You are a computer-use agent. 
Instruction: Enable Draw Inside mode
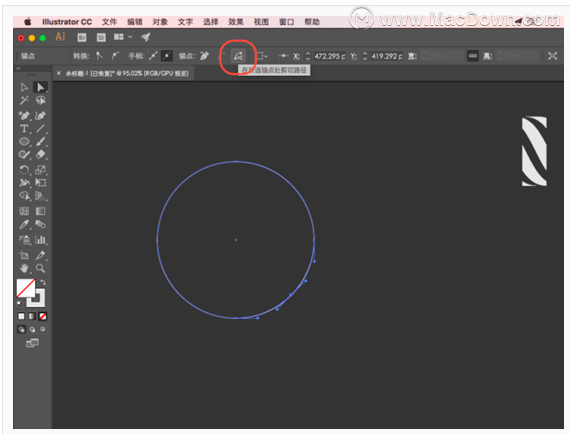pos(43,329)
